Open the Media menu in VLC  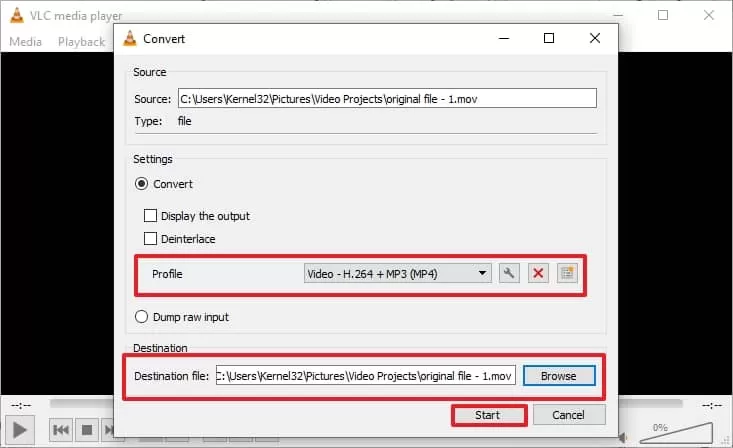[x=25, y=42]
